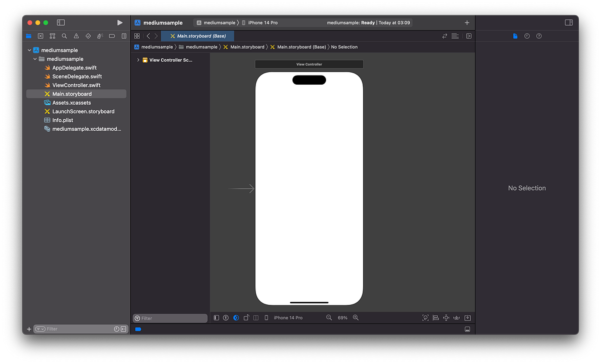Open the Test navigator diamond icon
The height and width of the screenshot is (364, 601).
(x=88, y=36)
